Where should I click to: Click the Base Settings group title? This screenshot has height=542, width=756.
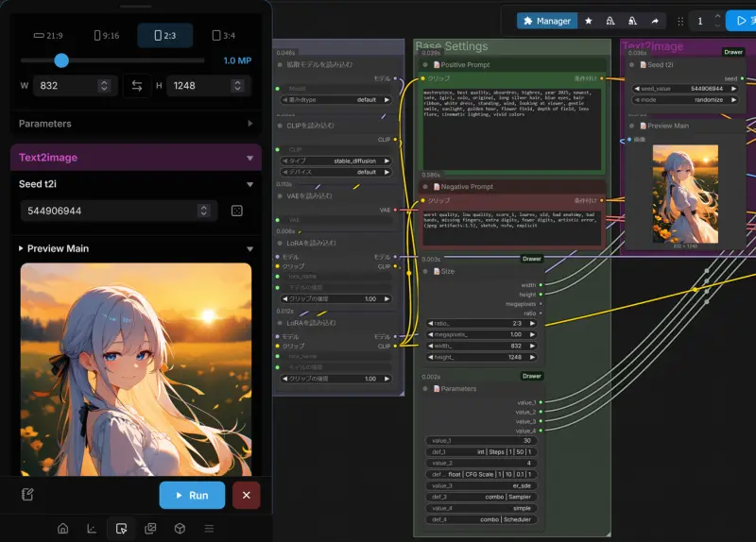click(x=452, y=46)
